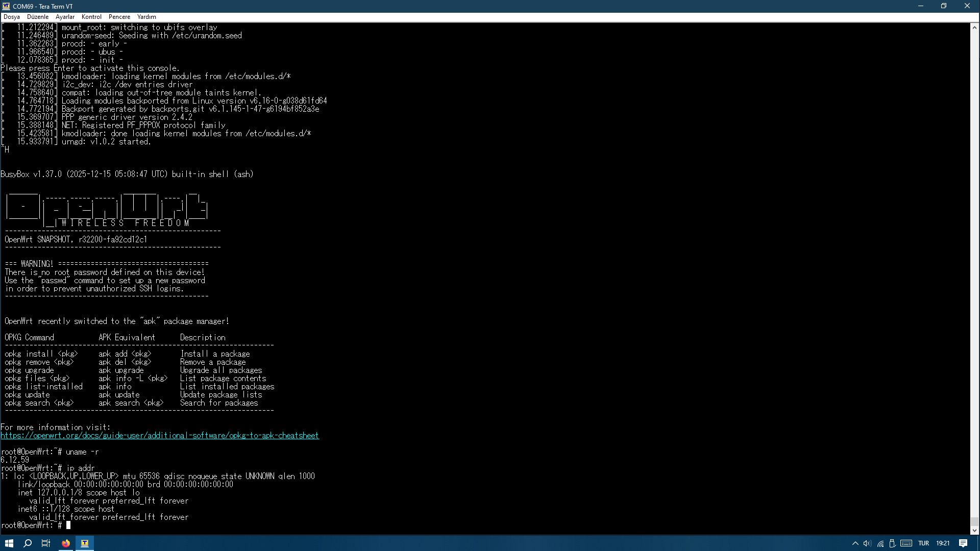Open network status tray icon
The height and width of the screenshot is (551, 980).
880,543
